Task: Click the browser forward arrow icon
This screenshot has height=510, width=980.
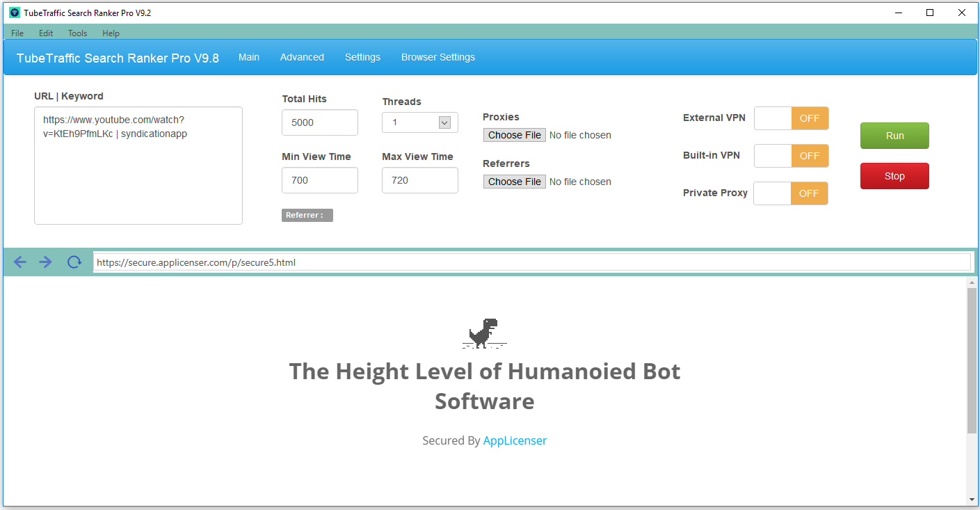Action: pyautogui.click(x=46, y=262)
